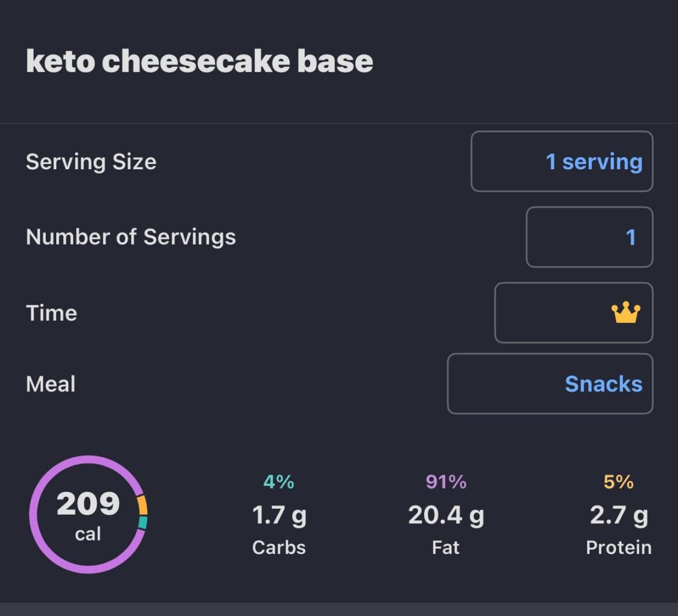Select the Number of Servings value
The height and width of the screenshot is (616, 678).
click(x=631, y=237)
